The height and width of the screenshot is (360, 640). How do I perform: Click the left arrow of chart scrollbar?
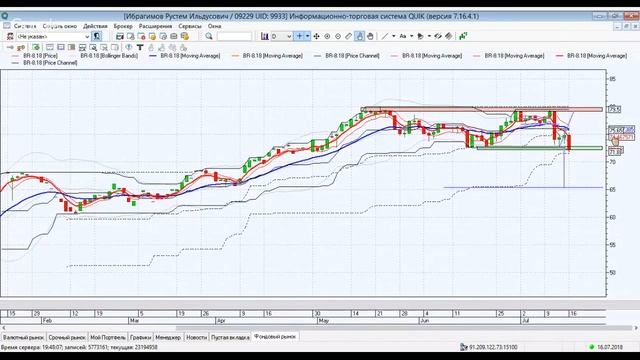pos(4,328)
